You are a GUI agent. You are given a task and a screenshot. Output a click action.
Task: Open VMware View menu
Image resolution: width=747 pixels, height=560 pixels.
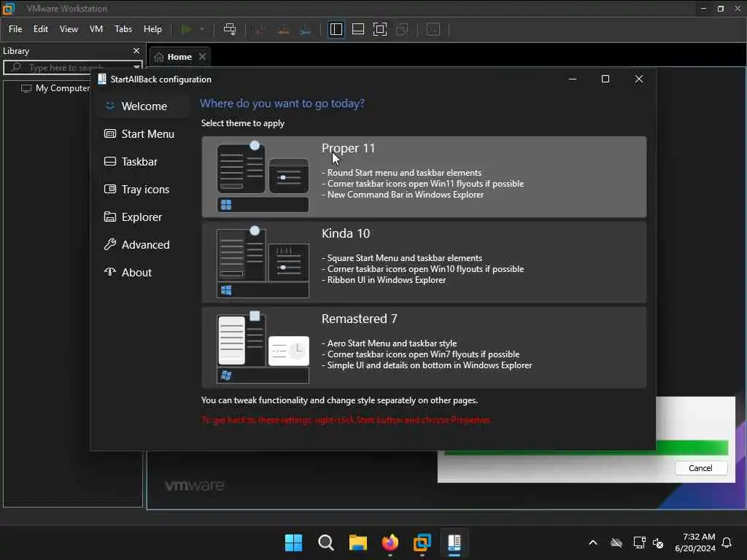[x=69, y=29]
